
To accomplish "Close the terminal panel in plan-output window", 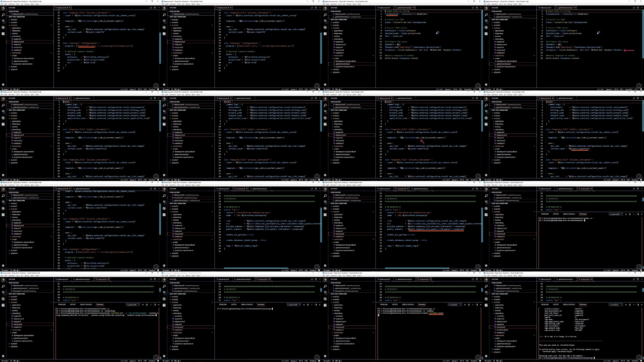I will pos(642,304).
